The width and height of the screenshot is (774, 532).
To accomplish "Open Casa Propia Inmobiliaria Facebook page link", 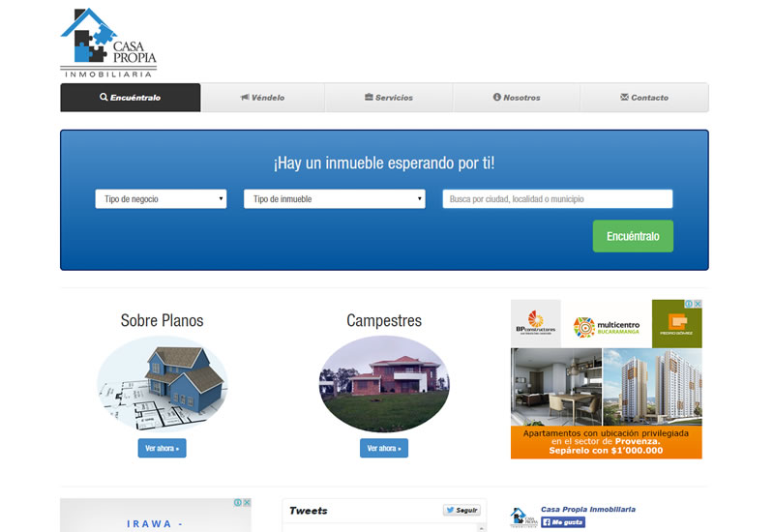I will [x=588, y=510].
